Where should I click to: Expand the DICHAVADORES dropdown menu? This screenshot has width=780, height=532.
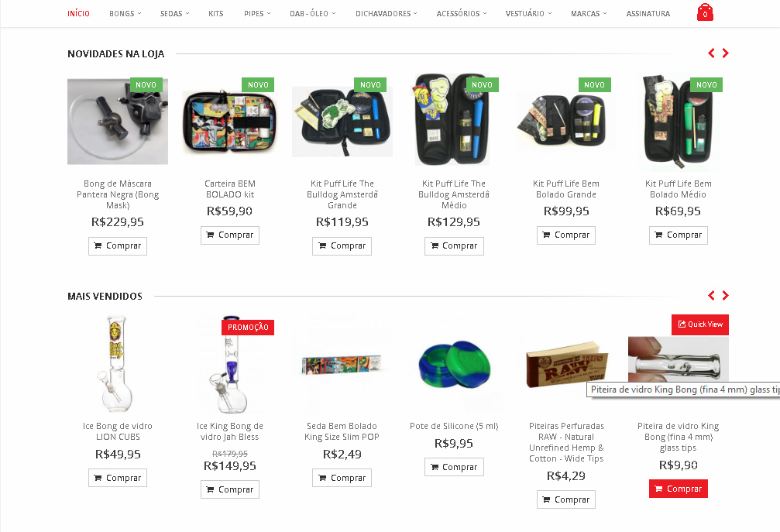point(387,13)
